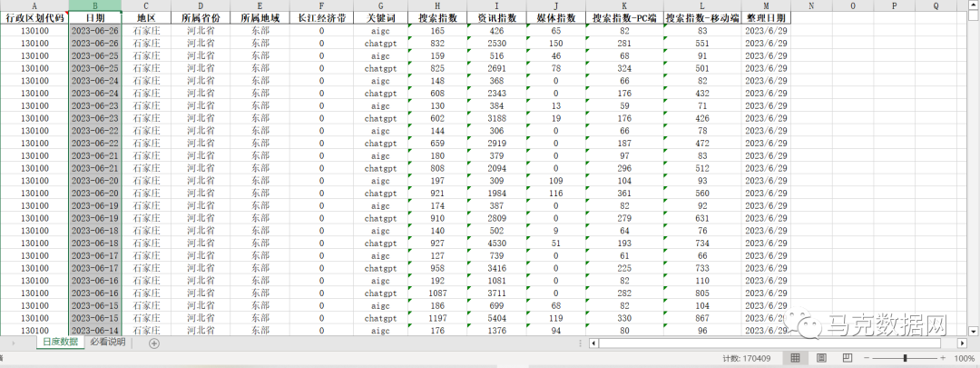Select search index cell 1197
The image size is (980, 368).
(437, 318)
